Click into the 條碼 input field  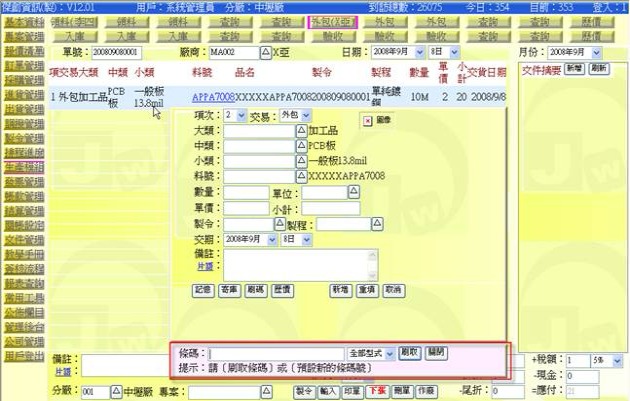pos(275,353)
